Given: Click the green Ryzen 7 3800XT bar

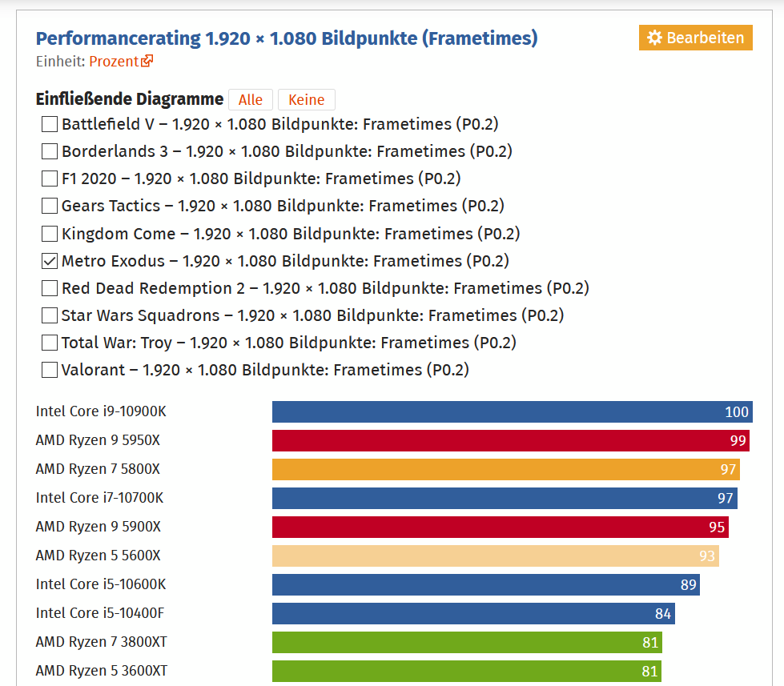Looking at the screenshot, I should click(467, 643).
